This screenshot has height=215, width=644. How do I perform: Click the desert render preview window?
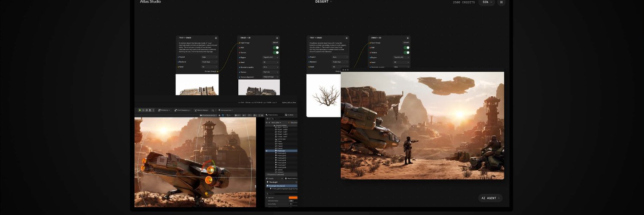pyautogui.click(x=422, y=125)
